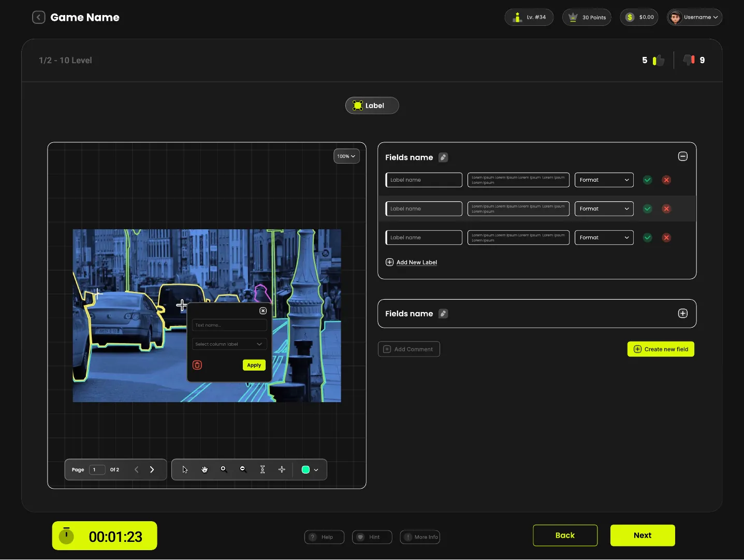Click the Back button
Viewport: 744px width, 560px height.
tap(565, 536)
